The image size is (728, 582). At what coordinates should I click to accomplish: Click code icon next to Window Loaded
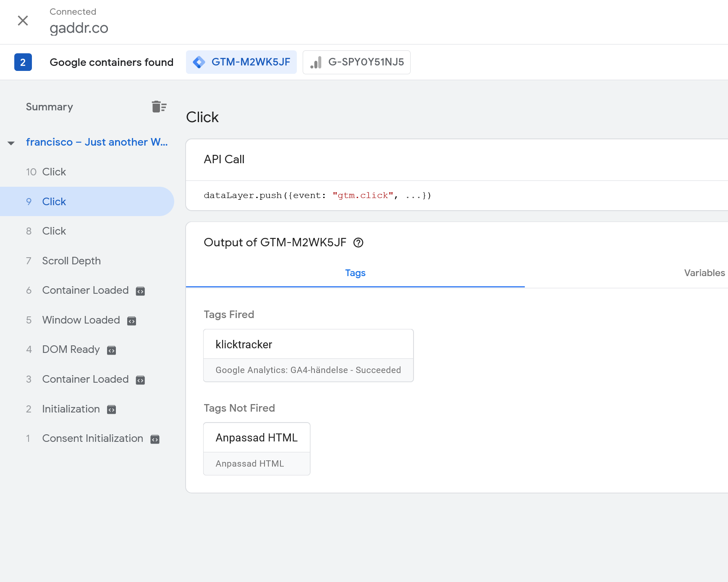click(x=132, y=321)
